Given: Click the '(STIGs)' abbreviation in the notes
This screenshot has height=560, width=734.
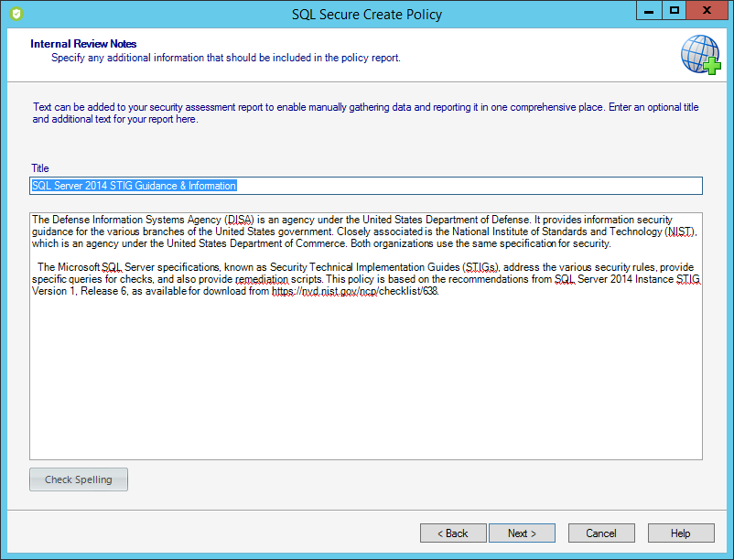Looking at the screenshot, I should point(481,267).
